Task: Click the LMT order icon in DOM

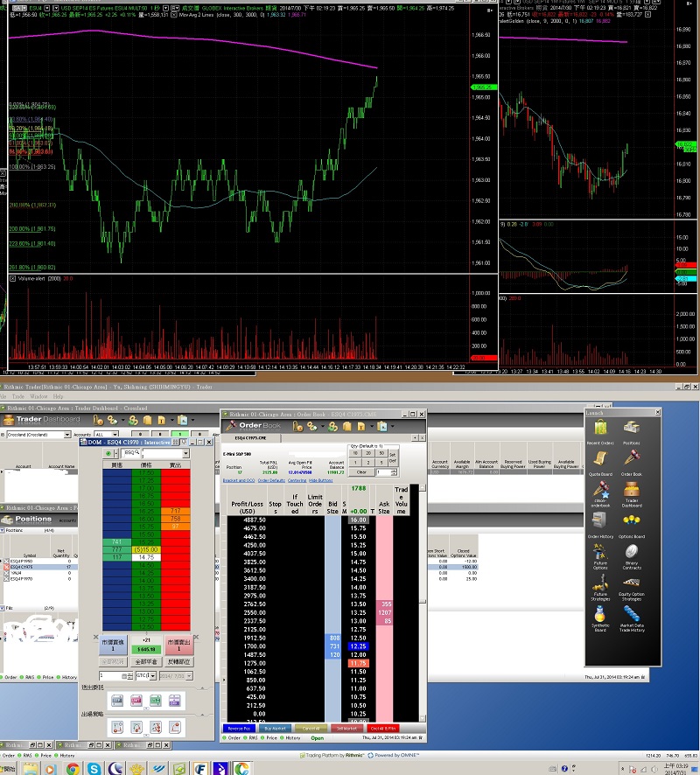Action: point(136,701)
